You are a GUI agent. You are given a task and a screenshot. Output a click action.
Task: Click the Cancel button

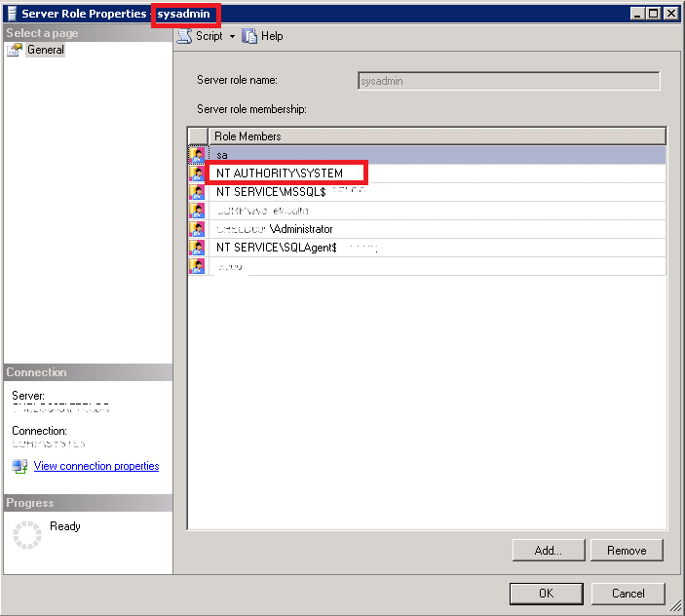point(628,594)
